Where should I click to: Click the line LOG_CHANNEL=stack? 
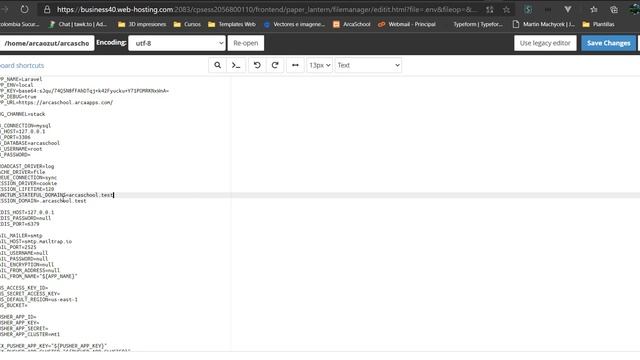23,114
